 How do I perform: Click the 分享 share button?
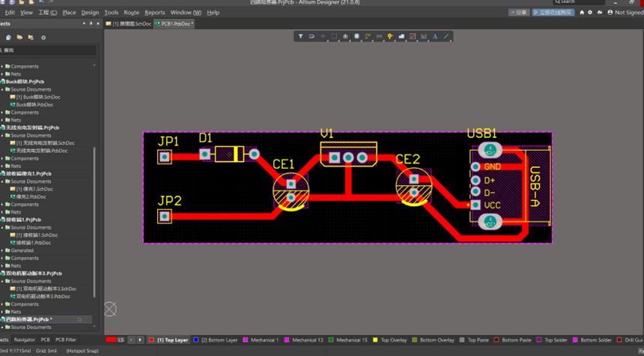(x=519, y=13)
